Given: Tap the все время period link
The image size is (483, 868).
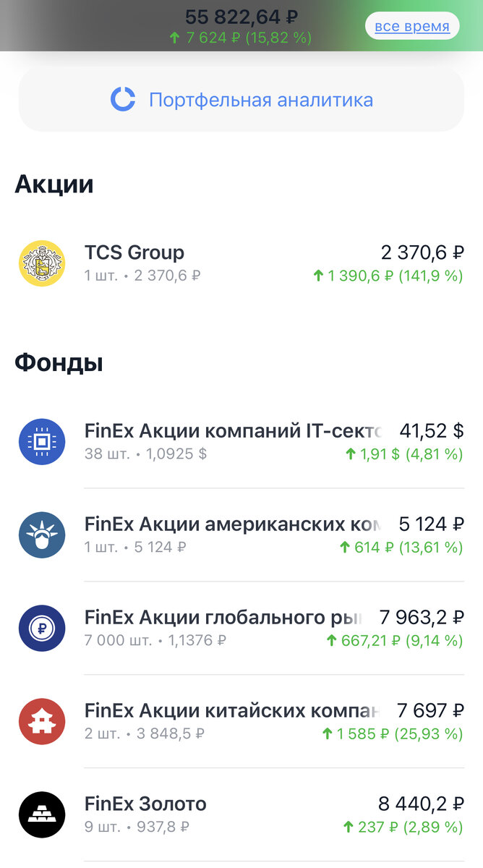Looking at the screenshot, I should (x=411, y=25).
